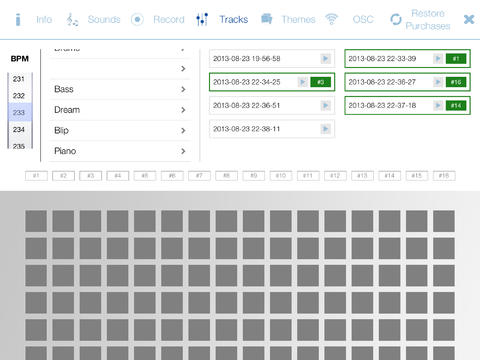Click the Restore Purchases refresh icon
The width and height of the screenshot is (480, 360).
[x=396, y=20]
